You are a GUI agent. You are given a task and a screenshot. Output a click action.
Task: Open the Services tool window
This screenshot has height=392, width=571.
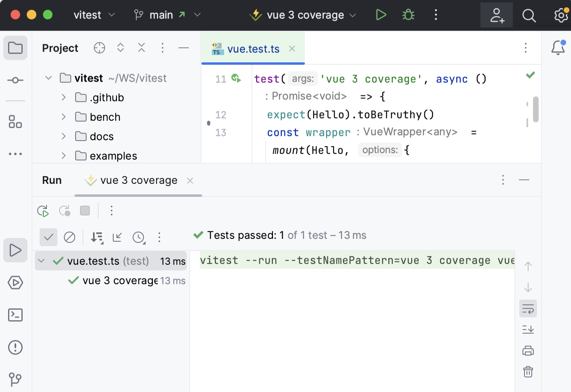(x=15, y=282)
